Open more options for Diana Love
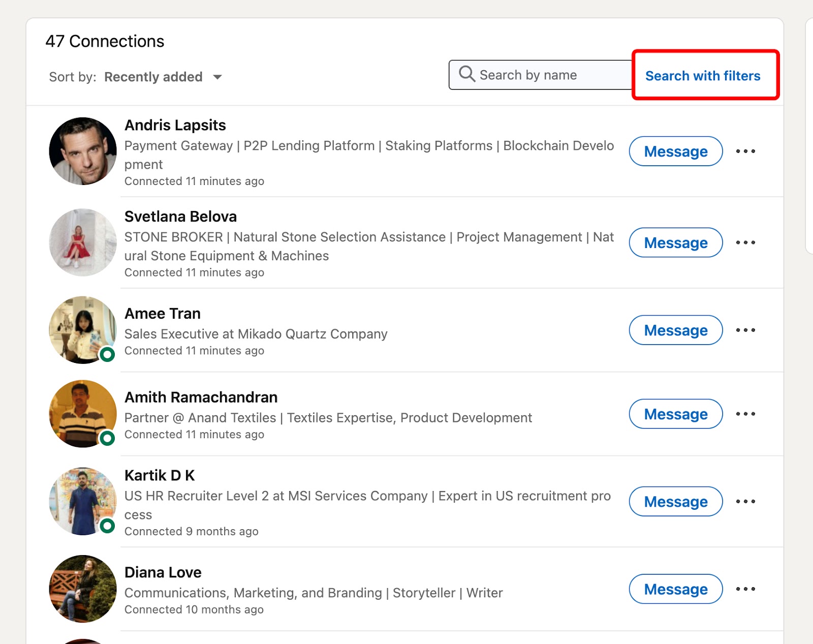This screenshot has height=644, width=813. [745, 589]
